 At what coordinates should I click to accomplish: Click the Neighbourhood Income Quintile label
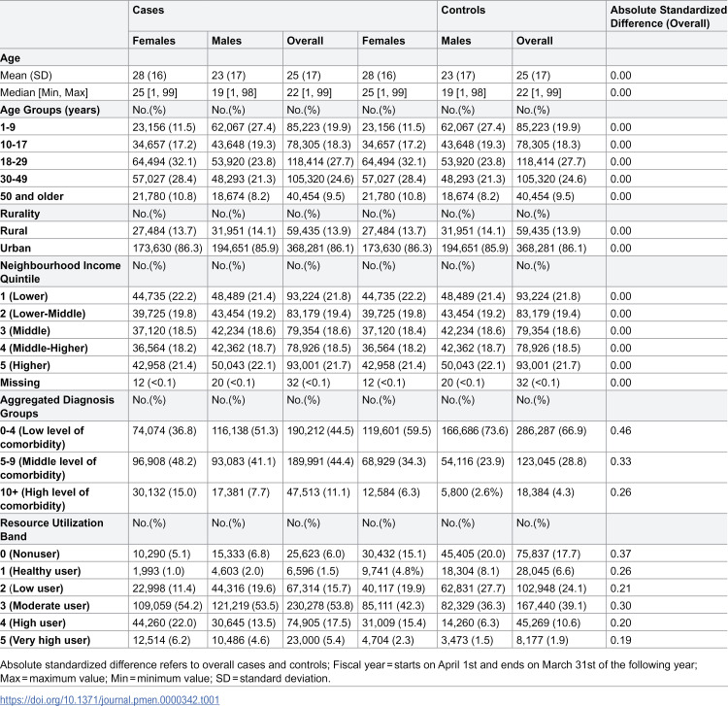tap(60, 272)
